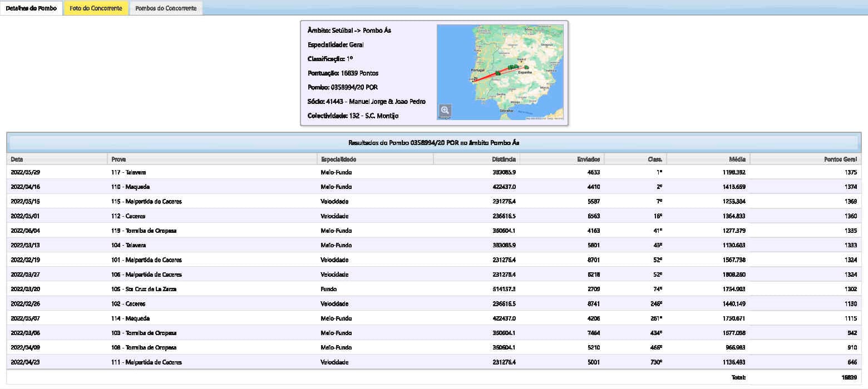The image size is (868, 389).
Task: Open the Foto do Concorrente tab
Action: pos(96,8)
